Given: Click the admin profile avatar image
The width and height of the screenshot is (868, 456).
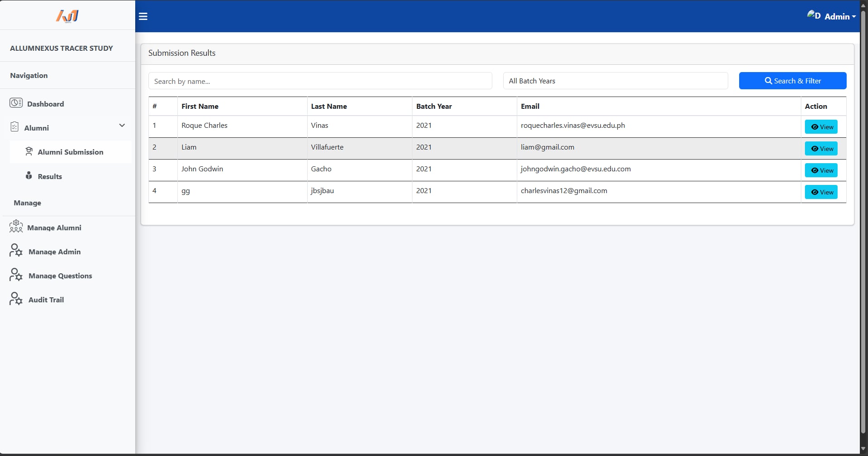Looking at the screenshot, I should pos(813,15).
